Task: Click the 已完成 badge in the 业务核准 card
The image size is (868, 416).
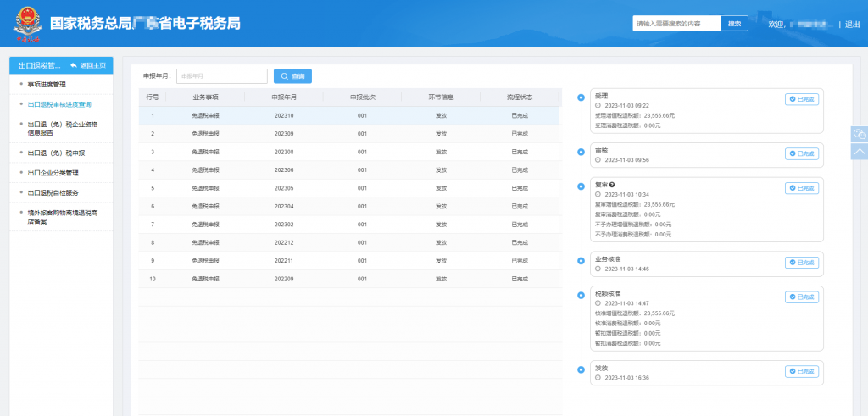Action: (x=802, y=263)
